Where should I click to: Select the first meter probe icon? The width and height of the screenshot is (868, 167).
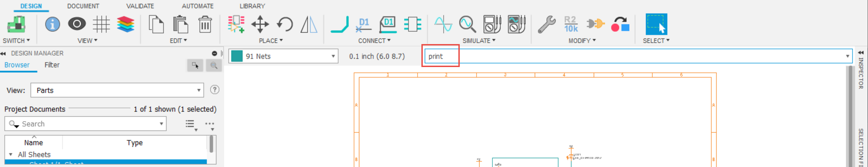(x=492, y=24)
